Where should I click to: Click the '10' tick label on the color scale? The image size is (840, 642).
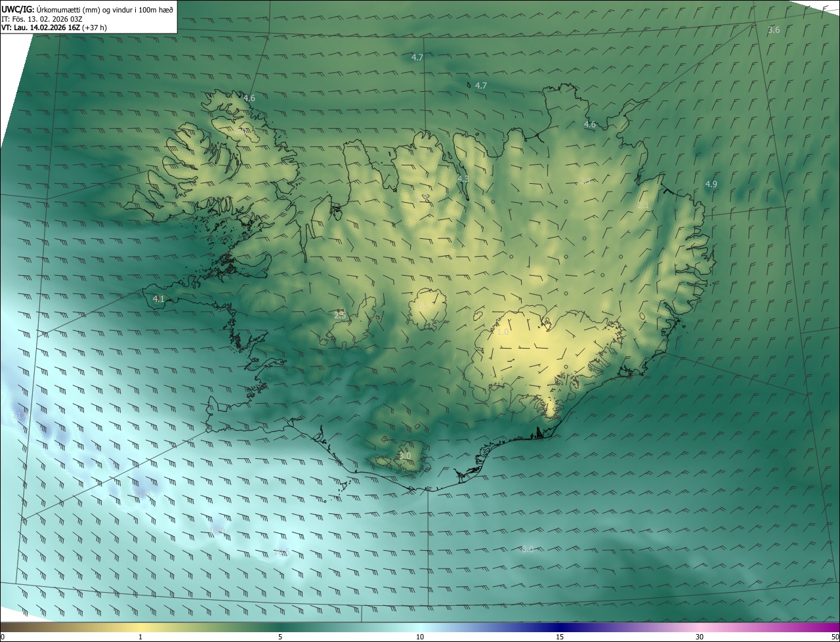pyautogui.click(x=420, y=637)
